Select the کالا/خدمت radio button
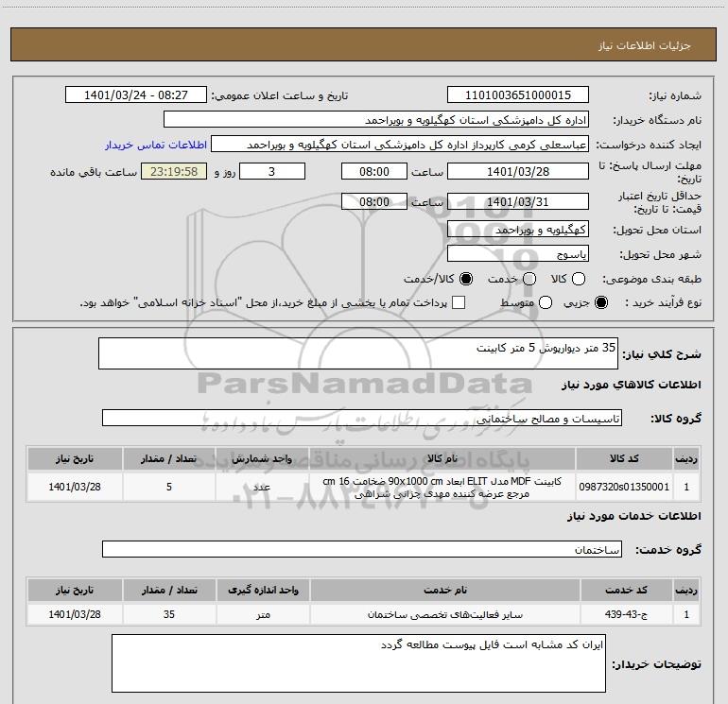Screen dimensions: 728x704 pyautogui.click(x=466, y=279)
